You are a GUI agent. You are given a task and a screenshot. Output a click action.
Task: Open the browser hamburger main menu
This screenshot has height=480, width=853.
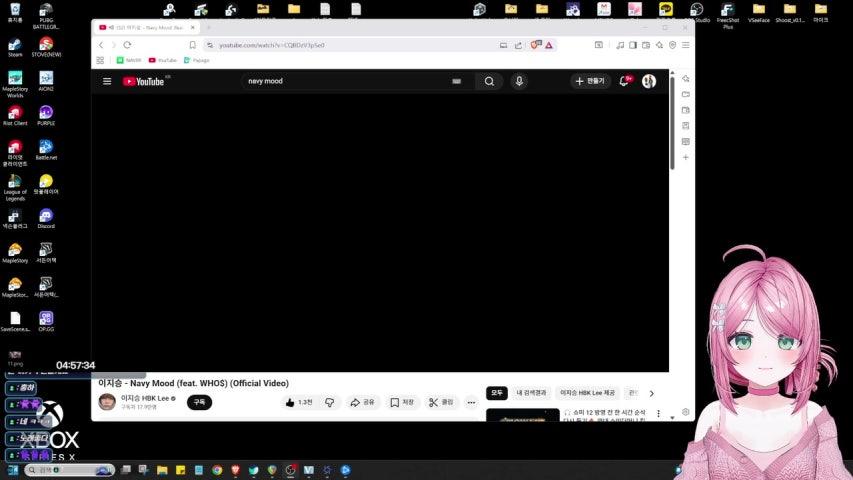(x=685, y=45)
